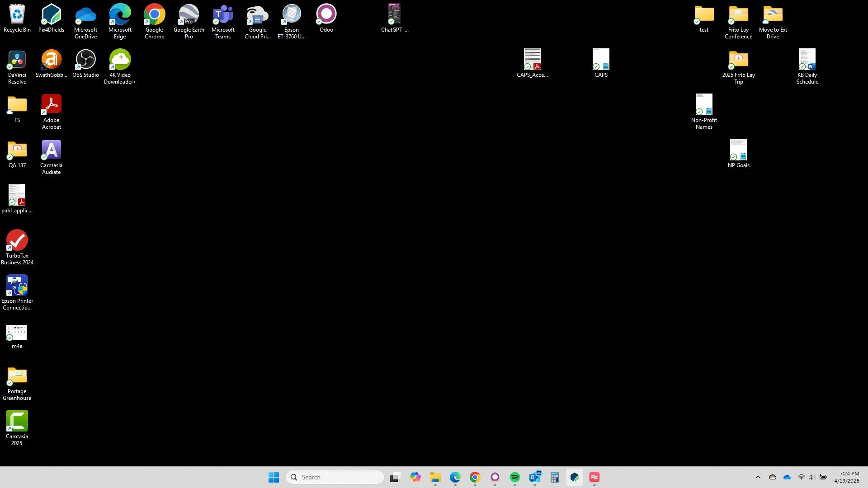
Task: Select the OBS Studio desktop icon
Action: 85,60
